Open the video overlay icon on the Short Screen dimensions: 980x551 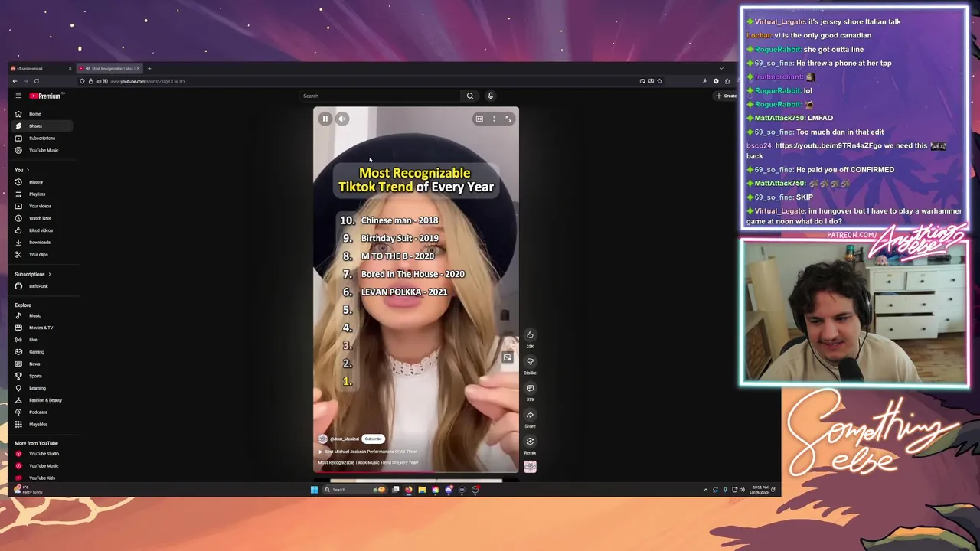(x=507, y=357)
